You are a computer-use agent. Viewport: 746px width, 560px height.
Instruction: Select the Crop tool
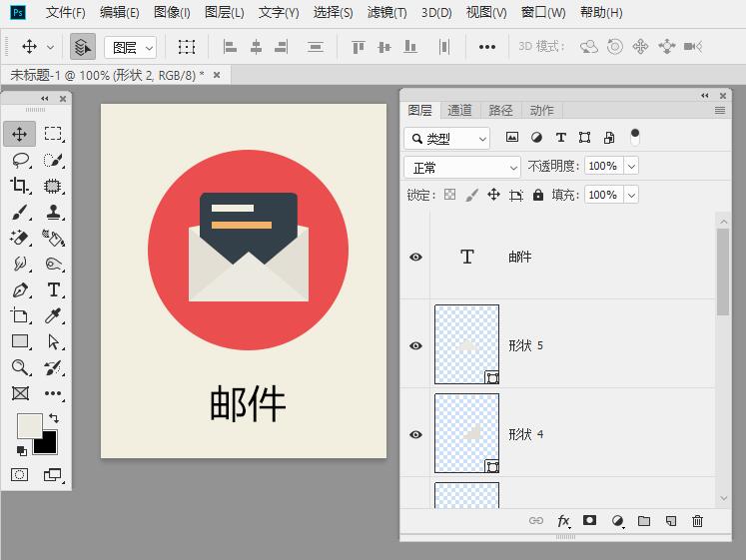coord(19,186)
